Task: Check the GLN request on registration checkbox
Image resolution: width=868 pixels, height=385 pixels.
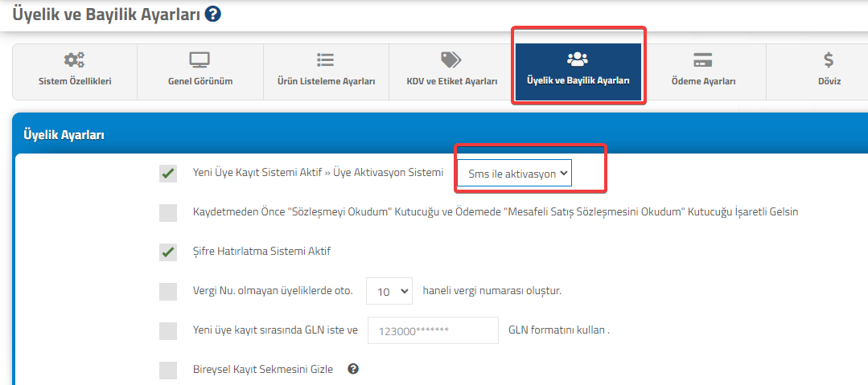Action: 168,331
